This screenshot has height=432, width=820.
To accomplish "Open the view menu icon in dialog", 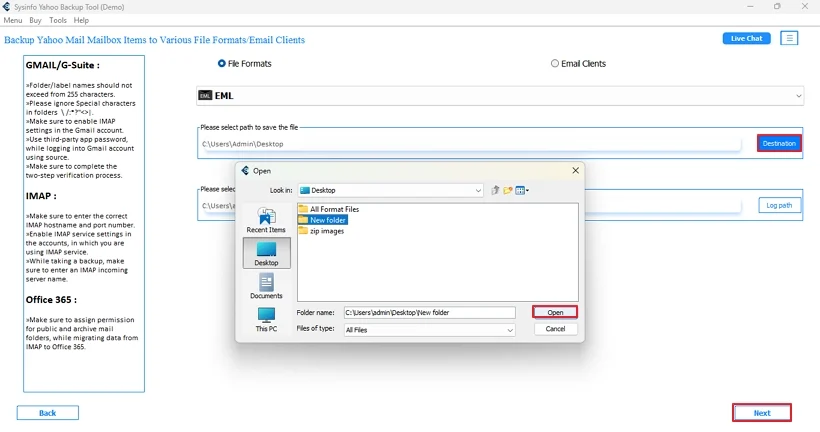I will [522, 190].
